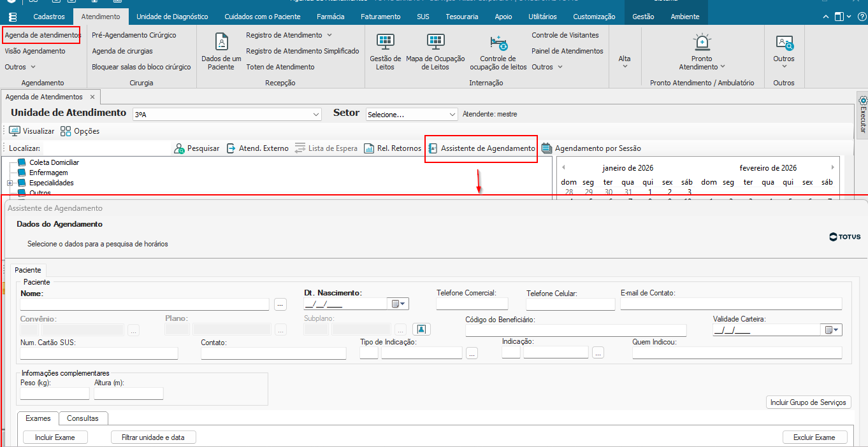Open the Pronto Atendimento siren icon
The height and width of the screenshot is (447, 868).
point(702,43)
